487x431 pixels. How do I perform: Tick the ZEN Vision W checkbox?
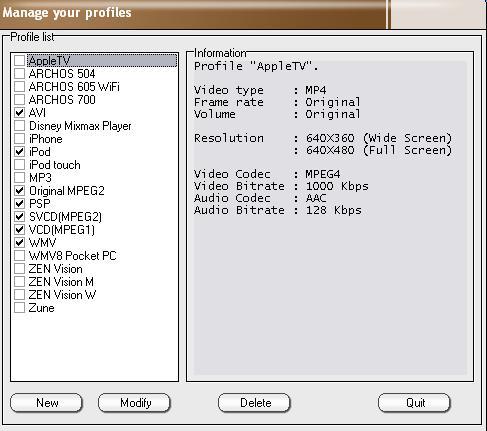coord(19,295)
